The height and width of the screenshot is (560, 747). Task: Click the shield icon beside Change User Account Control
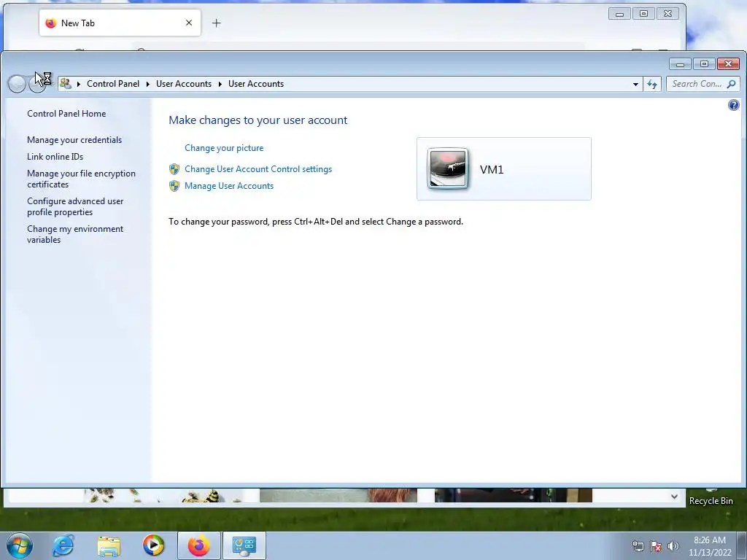tap(174, 169)
